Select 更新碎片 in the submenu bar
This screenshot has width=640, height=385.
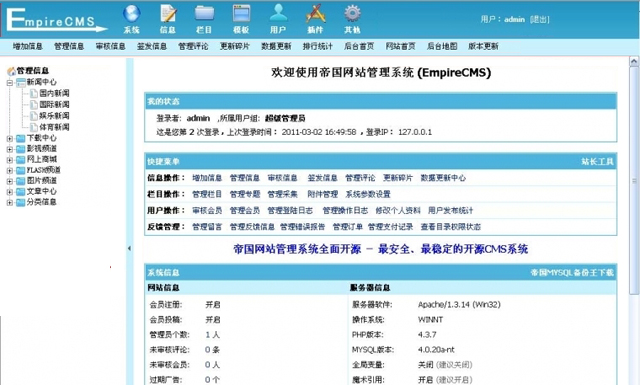tap(235, 46)
